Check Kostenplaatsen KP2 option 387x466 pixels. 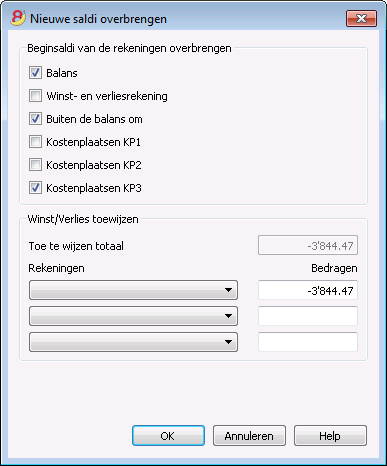[x=35, y=165]
